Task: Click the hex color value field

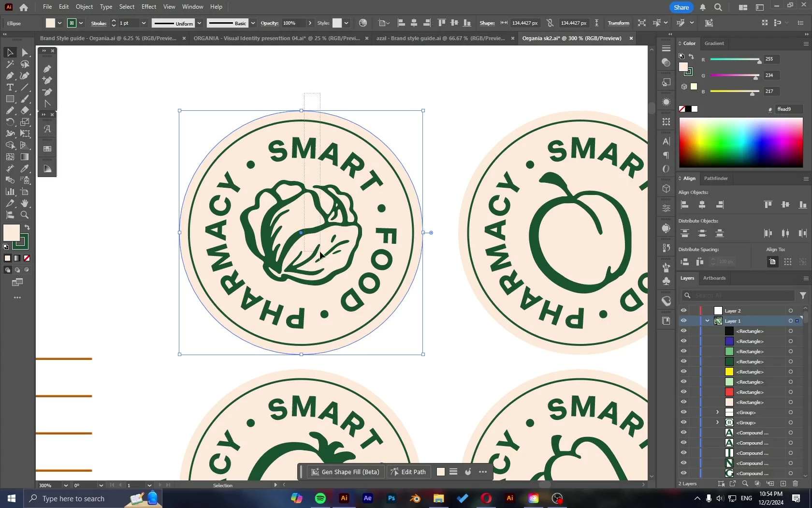Action: click(x=789, y=109)
